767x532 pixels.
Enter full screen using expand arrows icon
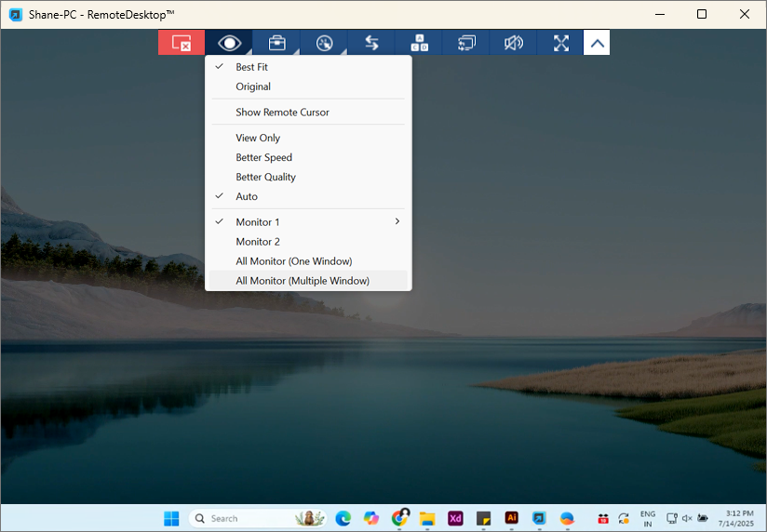click(560, 43)
